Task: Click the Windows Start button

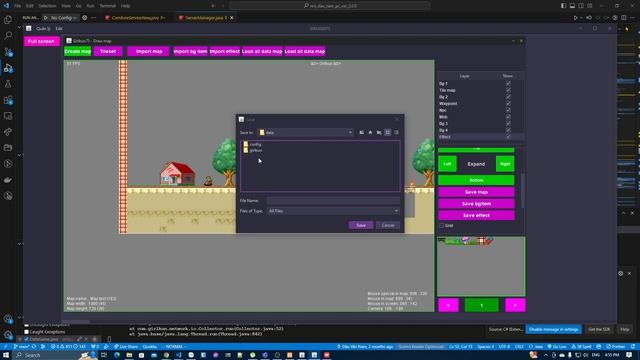Action: tap(6, 355)
